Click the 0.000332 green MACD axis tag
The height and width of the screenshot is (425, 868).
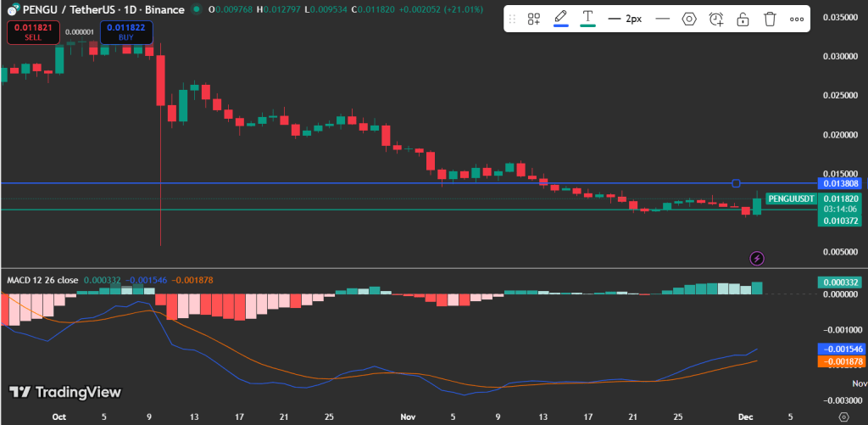(x=839, y=282)
